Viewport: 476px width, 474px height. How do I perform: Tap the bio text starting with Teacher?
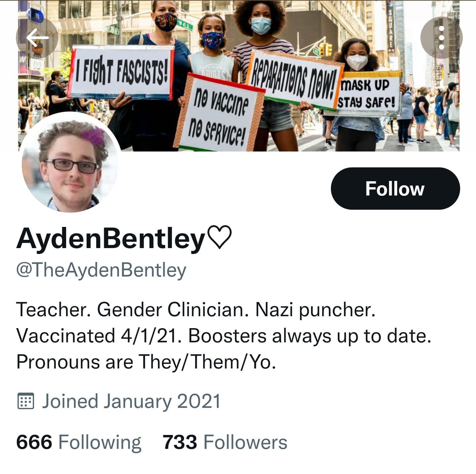[x=224, y=336]
